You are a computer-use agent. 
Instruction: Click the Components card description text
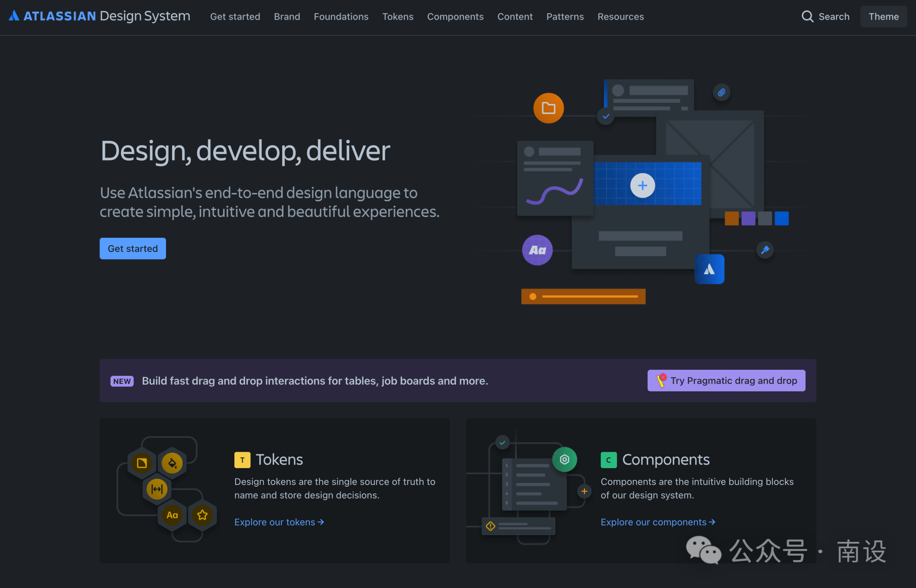tap(697, 489)
